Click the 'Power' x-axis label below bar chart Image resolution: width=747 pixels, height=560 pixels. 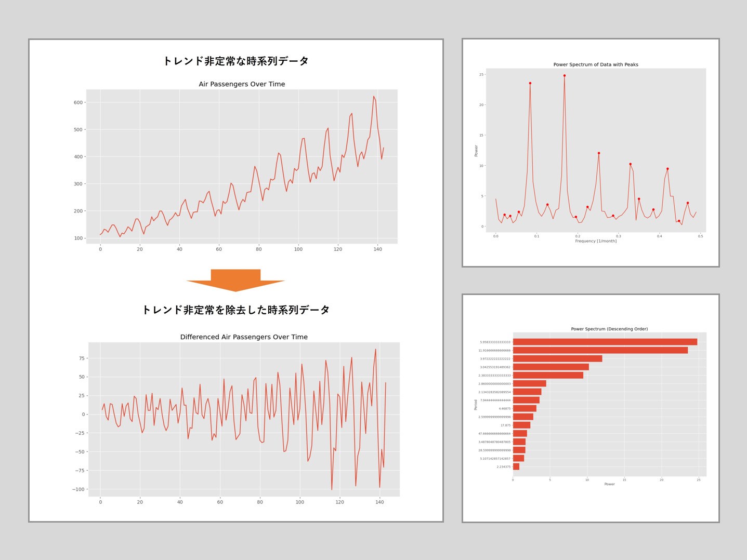coord(609,484)
